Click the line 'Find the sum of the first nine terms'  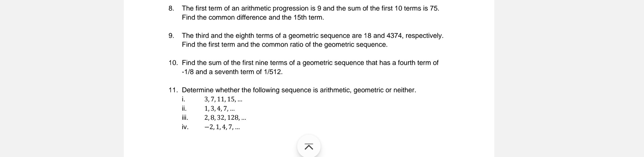(310, 63)
